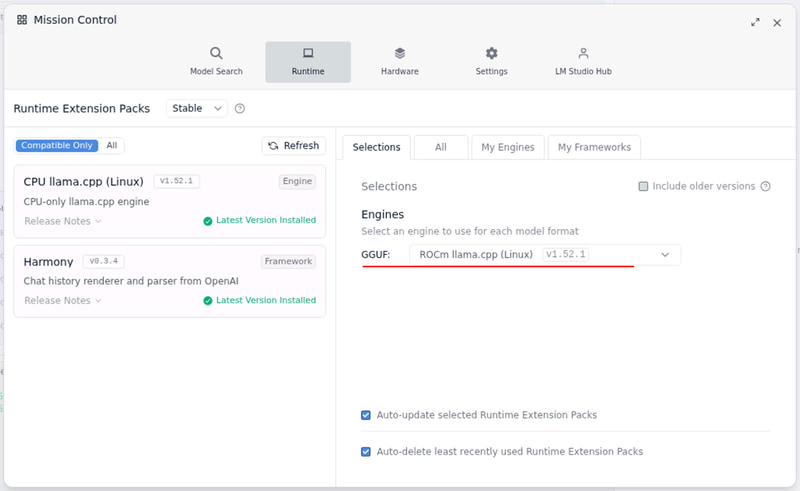
Task: Expand Release Notes for Harmony
Action: pos(63,301)
